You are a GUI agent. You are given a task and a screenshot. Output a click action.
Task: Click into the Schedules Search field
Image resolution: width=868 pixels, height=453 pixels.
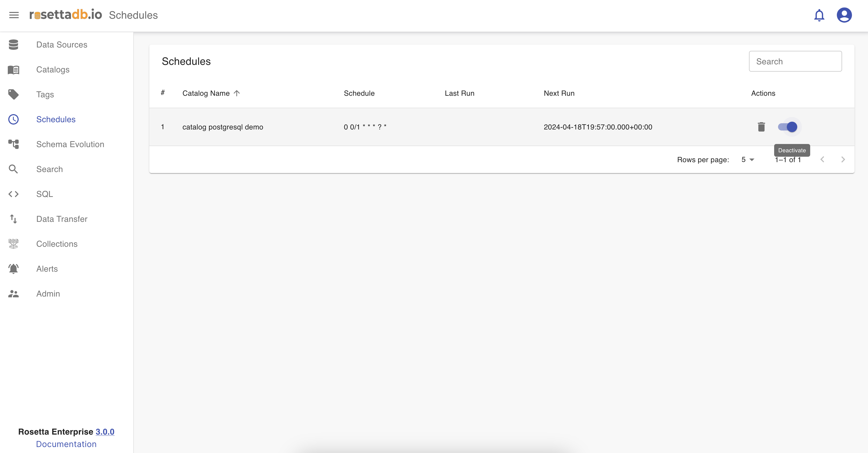795,61
